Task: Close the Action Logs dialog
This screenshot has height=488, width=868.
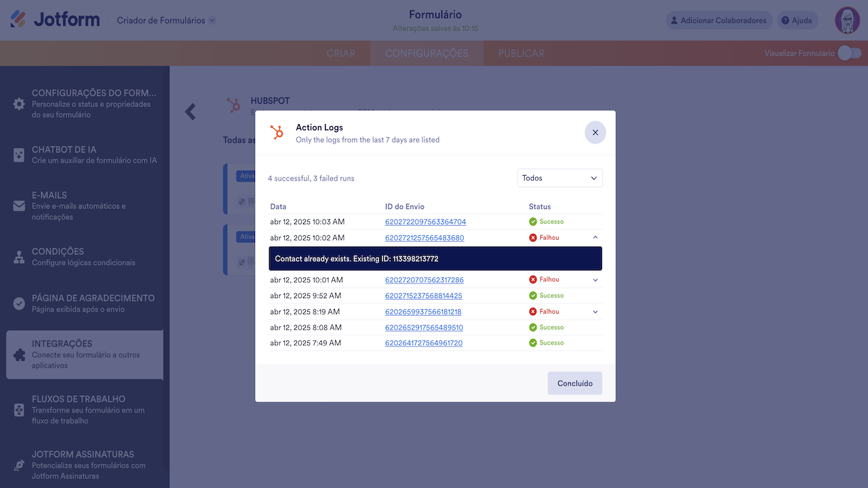Action: [x=595, y=133]
